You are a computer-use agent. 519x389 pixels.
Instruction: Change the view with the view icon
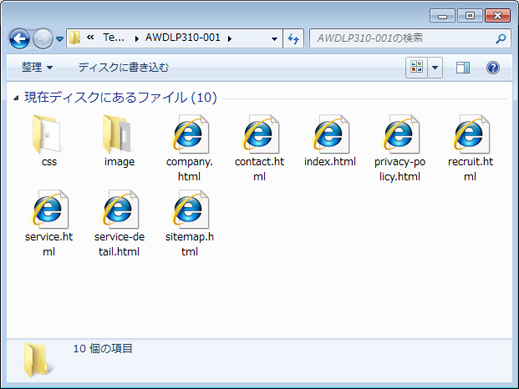coord(417,68)
